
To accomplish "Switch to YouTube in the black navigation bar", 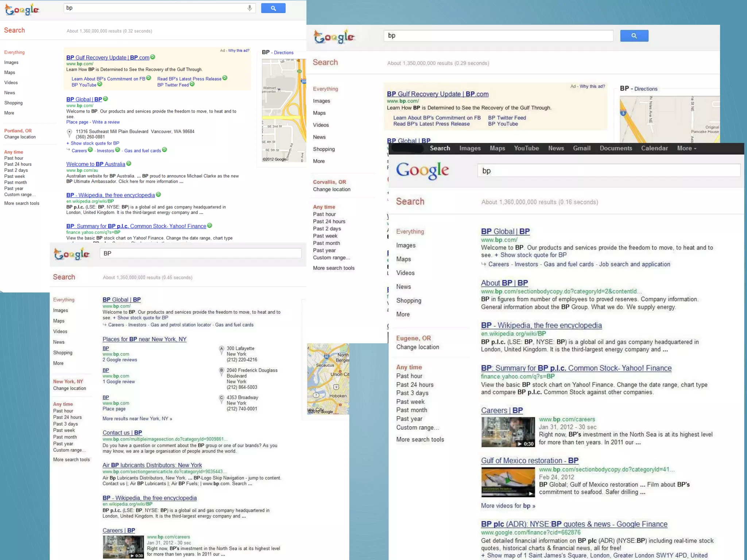I will tap(526, 148).
